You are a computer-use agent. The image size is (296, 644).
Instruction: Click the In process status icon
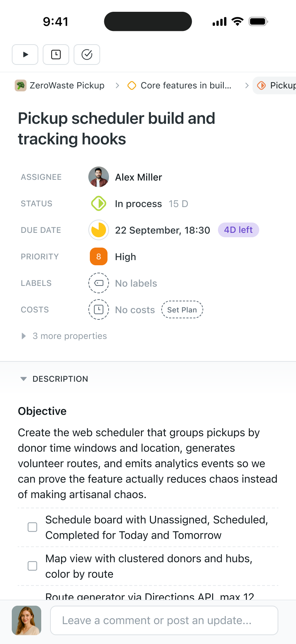tap(99, 204)
